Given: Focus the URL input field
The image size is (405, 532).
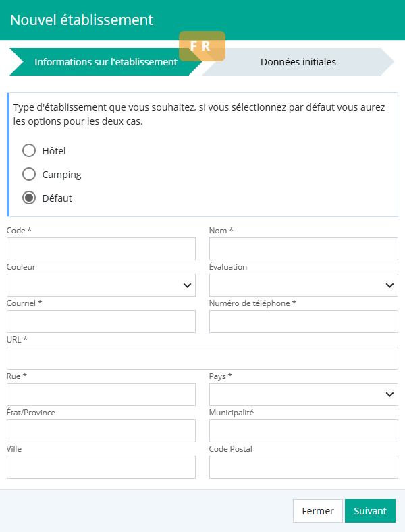Looking at the screenshot, I should (x=202, y=358).
